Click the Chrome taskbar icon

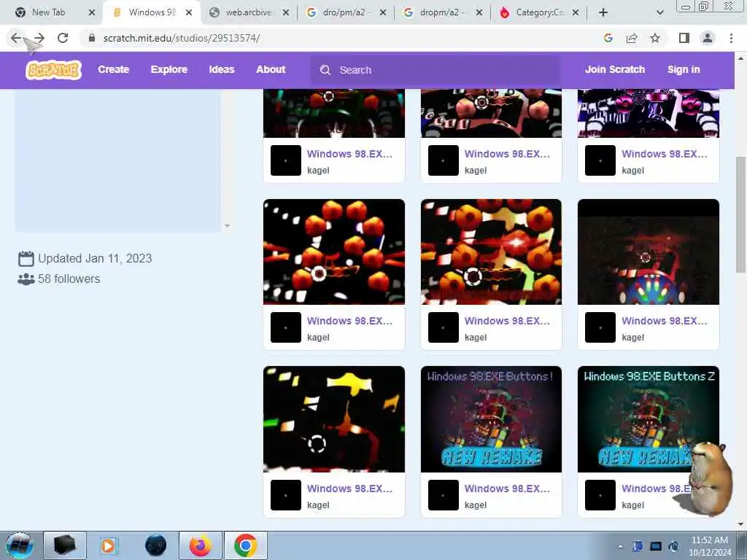coord(245,545)
